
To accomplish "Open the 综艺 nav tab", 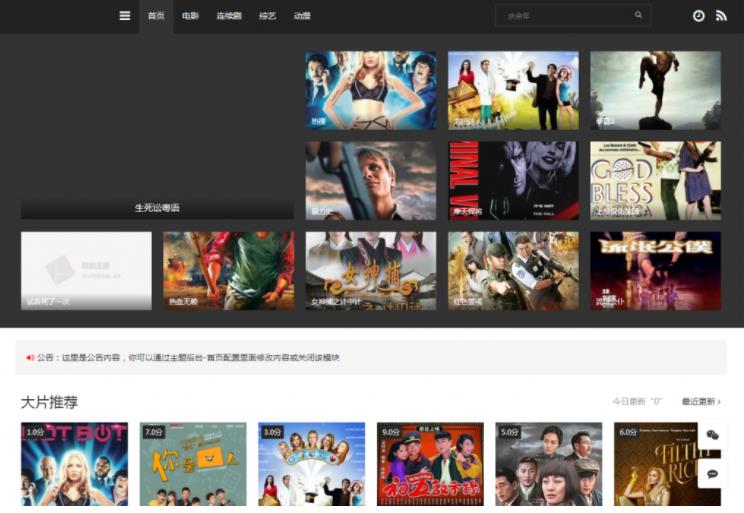I will [x=268, y=16].
